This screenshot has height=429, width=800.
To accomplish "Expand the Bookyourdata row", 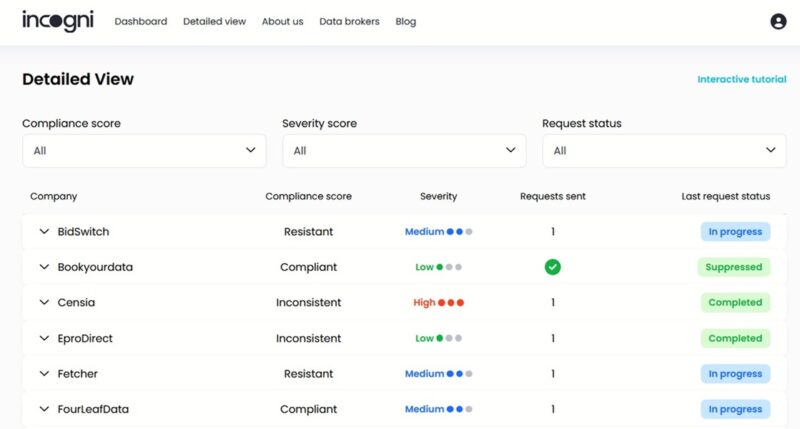I will click(x=44, y=267).
